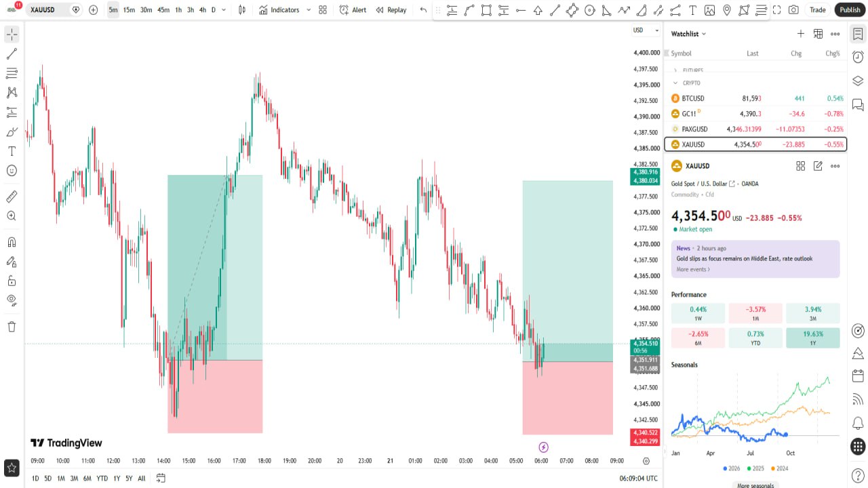Viewport: 868px width, 488px height.
Task: Open the notifications bell in right sidebar
Action: pyautogui.click(x=858, y=424)
